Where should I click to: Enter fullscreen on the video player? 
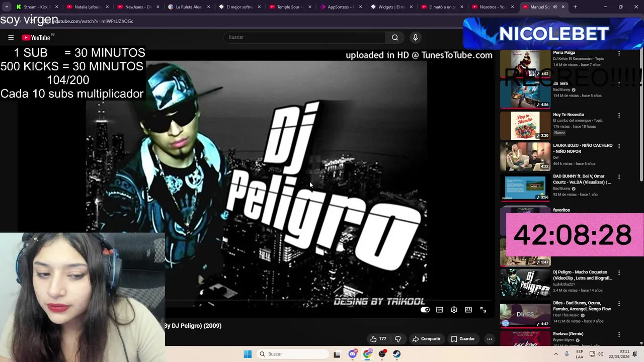click(x=483, y=310)
